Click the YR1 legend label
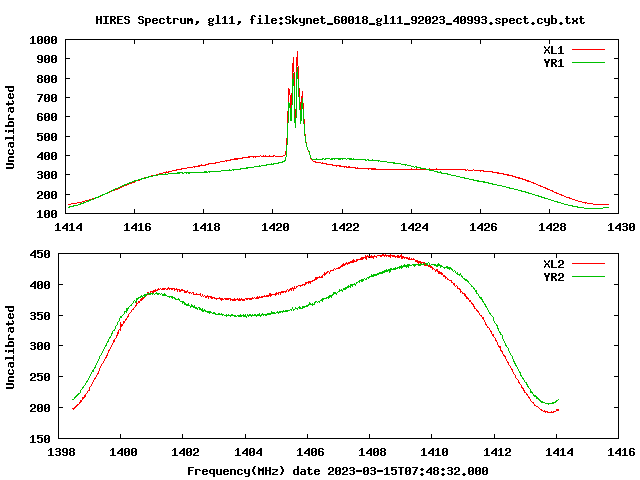Viewport: 640px width, 480px height. 553,63
